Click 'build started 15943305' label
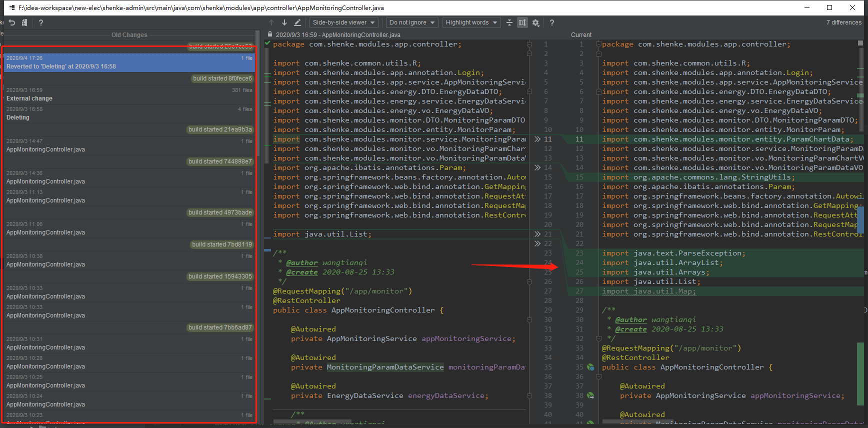 pos(220,276)
